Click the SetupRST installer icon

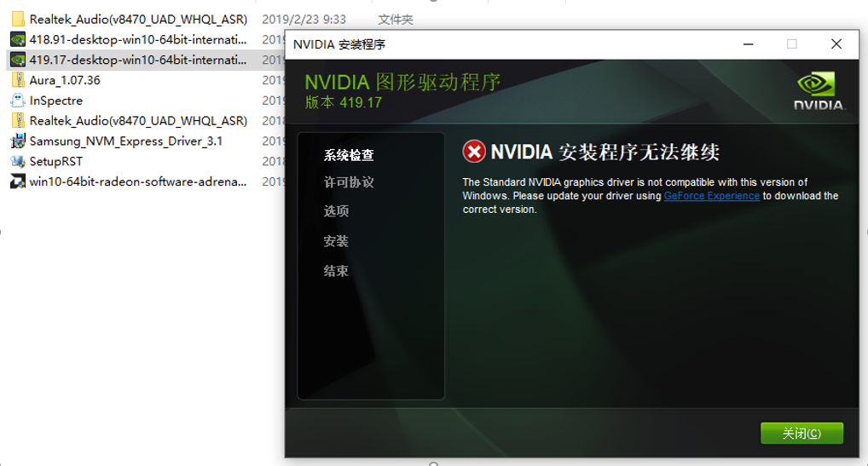tap(18, 161)
